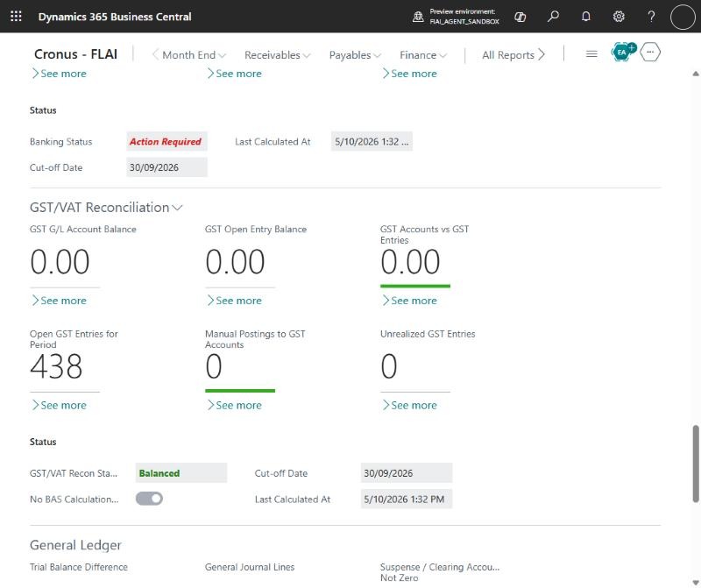Open the Unrealized GST Entries count
This screenshot has height=588, width=701.
coord(389,366)
